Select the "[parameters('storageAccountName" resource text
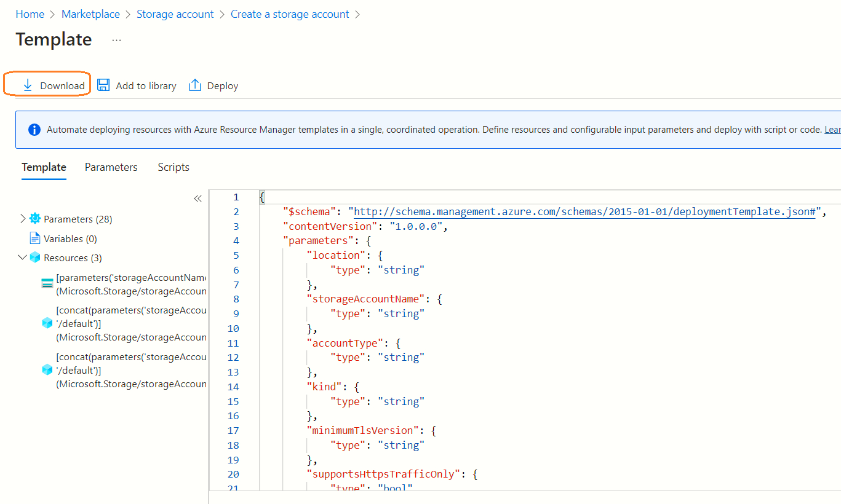 click(131, 278)
